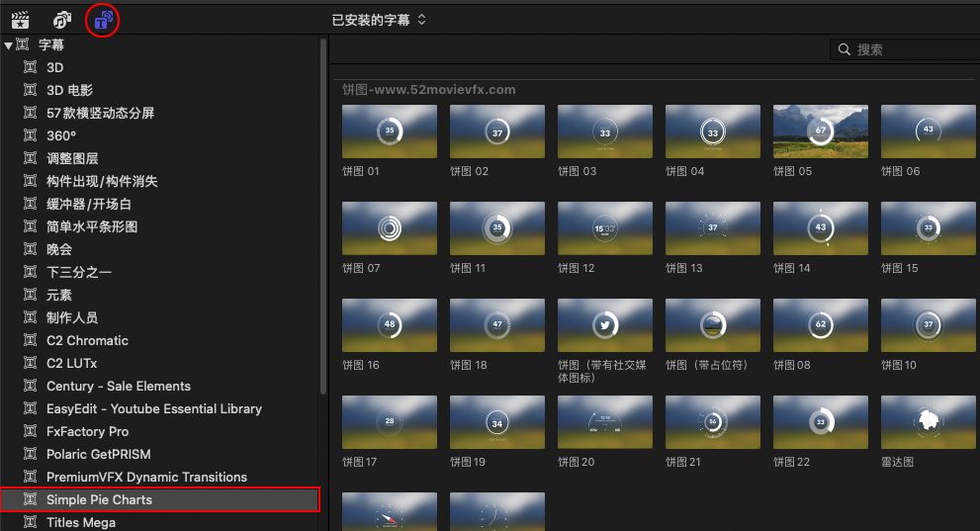This screenshot has width=980, height=531.
Task: Select PremiumVFX Dynamic Transitions category
Action: (x=159, y=477)
